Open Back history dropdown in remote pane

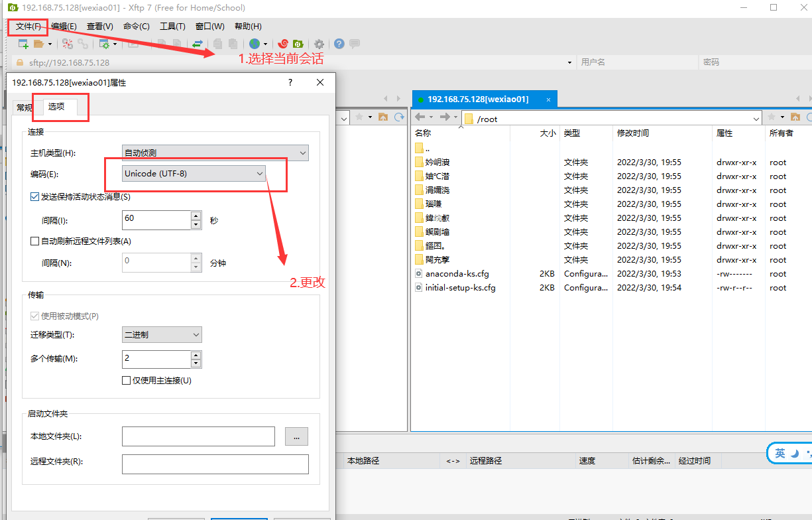[430, 117]
